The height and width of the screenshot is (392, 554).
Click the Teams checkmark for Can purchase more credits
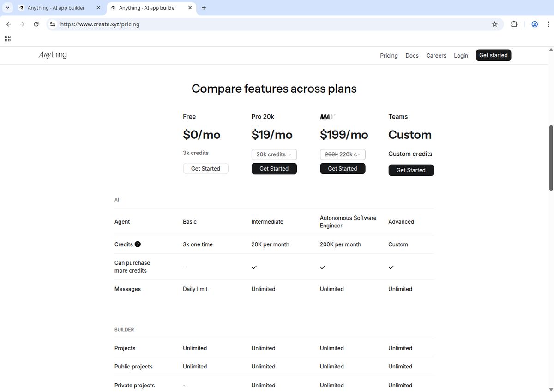[x=391, y=267]
